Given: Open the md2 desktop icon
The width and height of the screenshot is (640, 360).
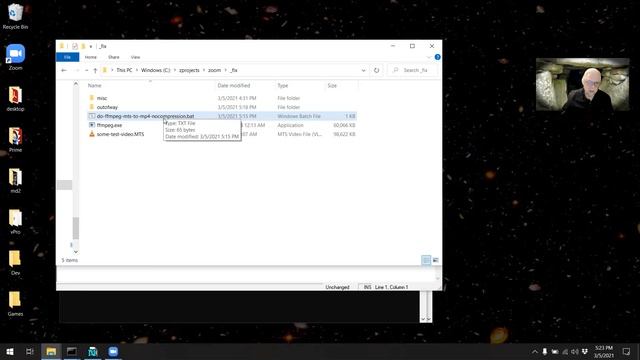Looking at the screenshot, I should click(15, 180).
